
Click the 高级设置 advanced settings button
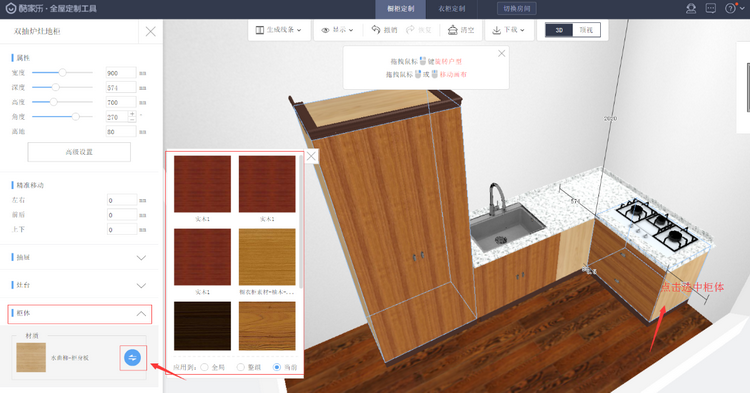(x=79, y=152)
